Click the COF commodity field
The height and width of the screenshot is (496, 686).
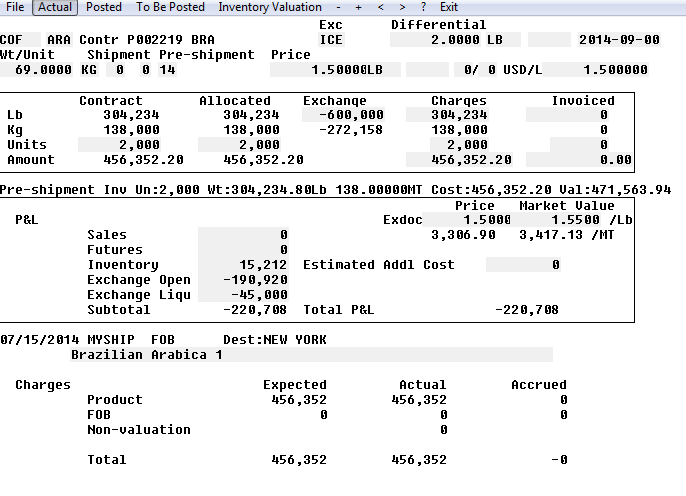20,40
